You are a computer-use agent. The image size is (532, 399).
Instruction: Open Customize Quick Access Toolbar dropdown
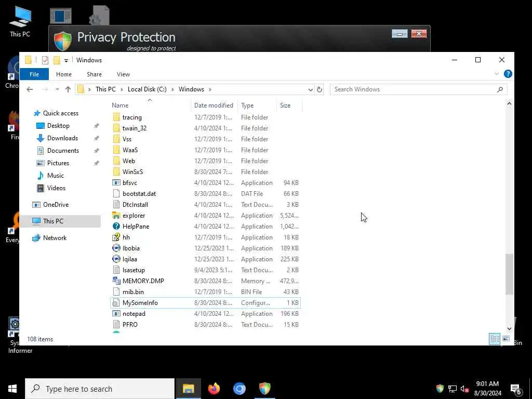(x=66, y=60)
